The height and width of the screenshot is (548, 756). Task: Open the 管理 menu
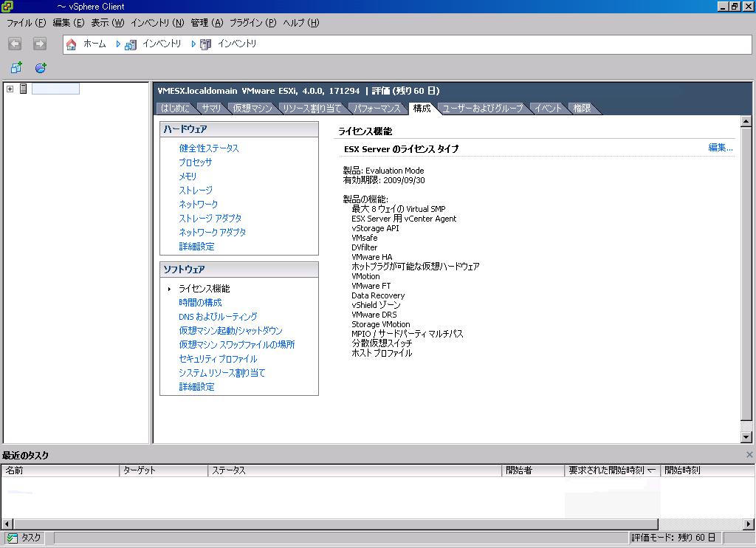pos(207,23)
